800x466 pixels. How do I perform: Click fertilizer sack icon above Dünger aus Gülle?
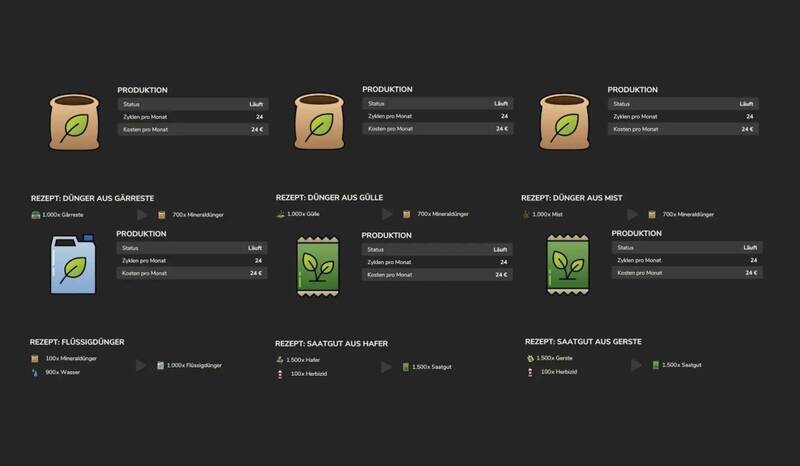pos(319,121)
